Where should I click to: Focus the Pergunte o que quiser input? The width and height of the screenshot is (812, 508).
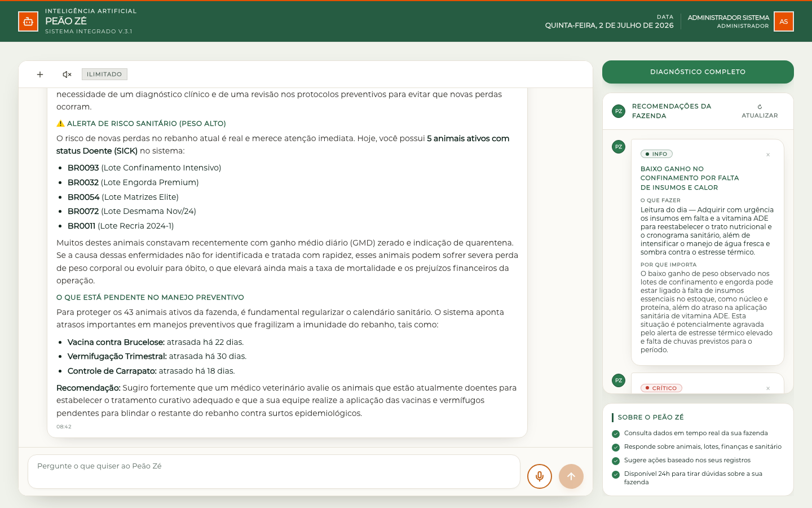click(274, 472)
